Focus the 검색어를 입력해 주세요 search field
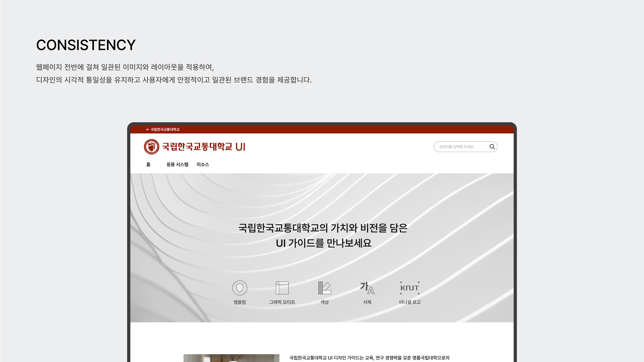Viewport: 644px width, 362px height. point(466,147)
